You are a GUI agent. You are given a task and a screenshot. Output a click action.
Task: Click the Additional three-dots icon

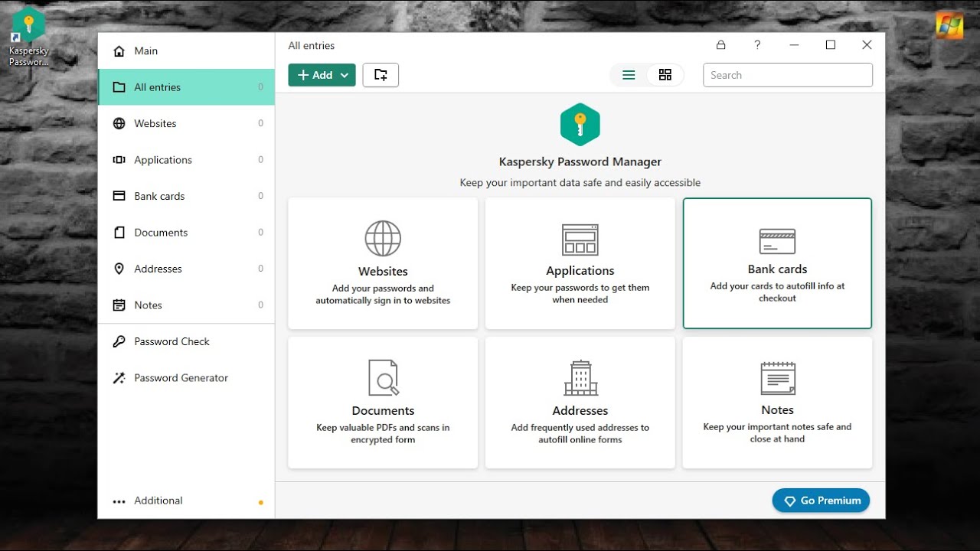click(119, 501)
